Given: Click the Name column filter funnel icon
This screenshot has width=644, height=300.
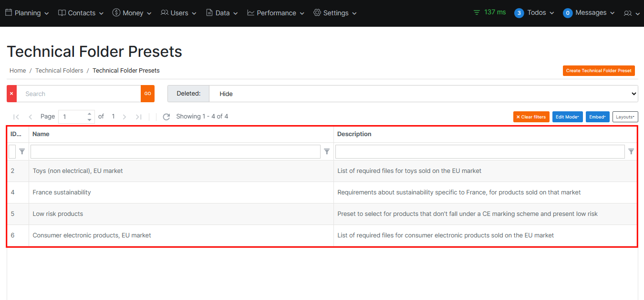Looking at the screenshot, I should click(x=327, y=151).
